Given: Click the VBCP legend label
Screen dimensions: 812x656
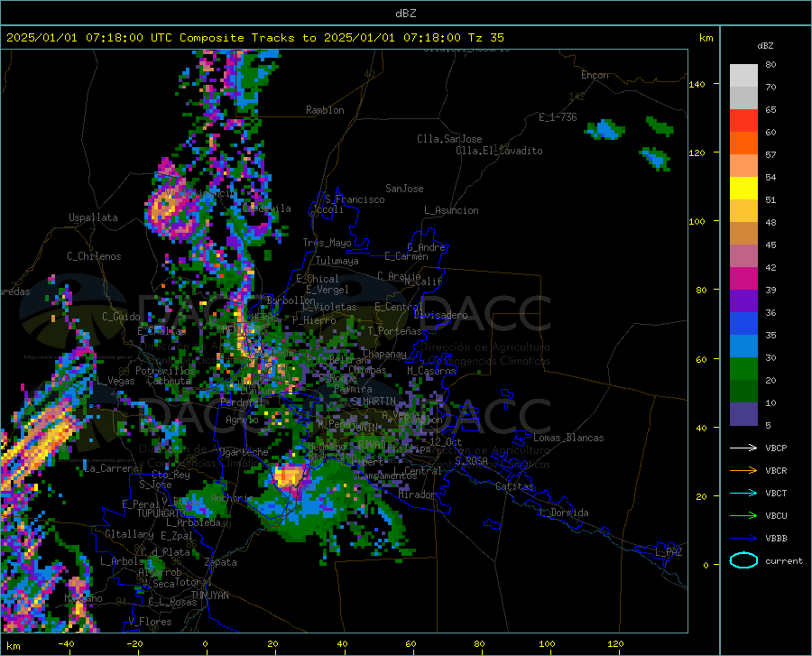Looking at the screenshot, I should tap(776, 448).
